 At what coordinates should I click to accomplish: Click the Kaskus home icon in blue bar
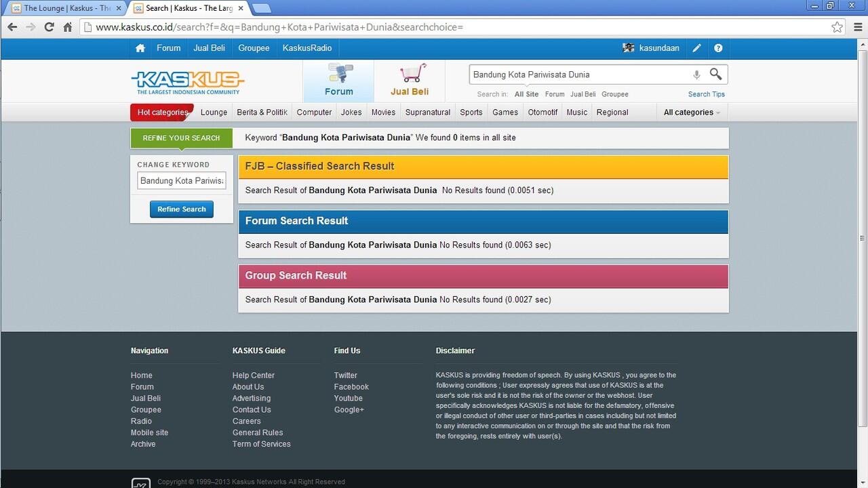tap(140, 48)
